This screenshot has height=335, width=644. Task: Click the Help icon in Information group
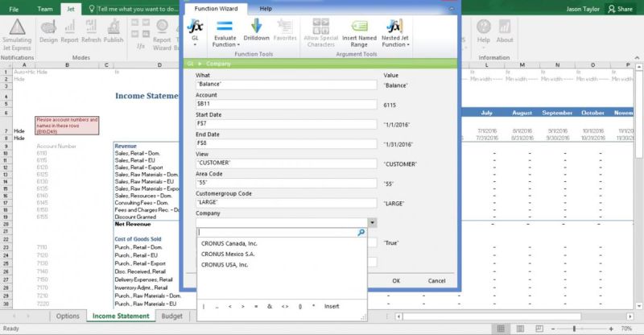coord(484,27)
